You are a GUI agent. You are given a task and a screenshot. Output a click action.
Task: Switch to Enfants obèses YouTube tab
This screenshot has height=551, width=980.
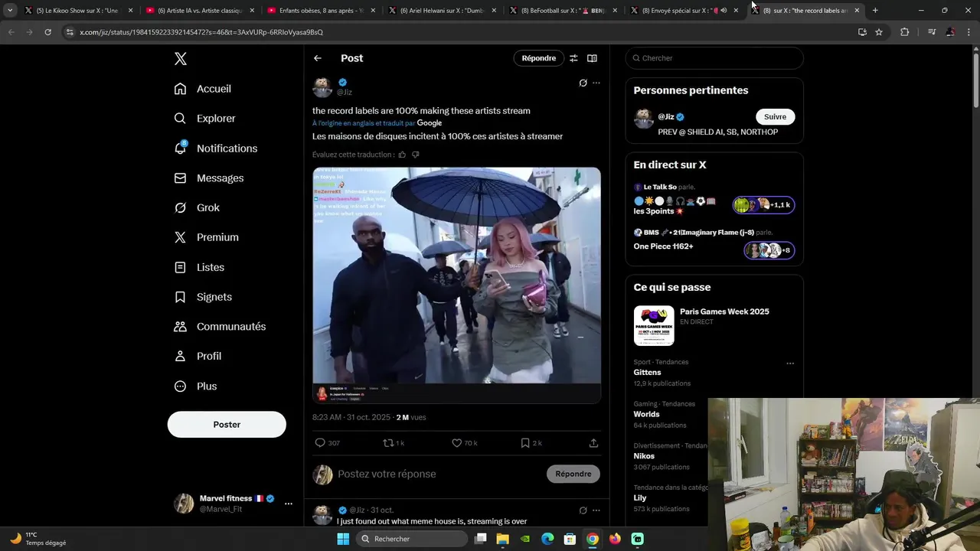(322, 11)
